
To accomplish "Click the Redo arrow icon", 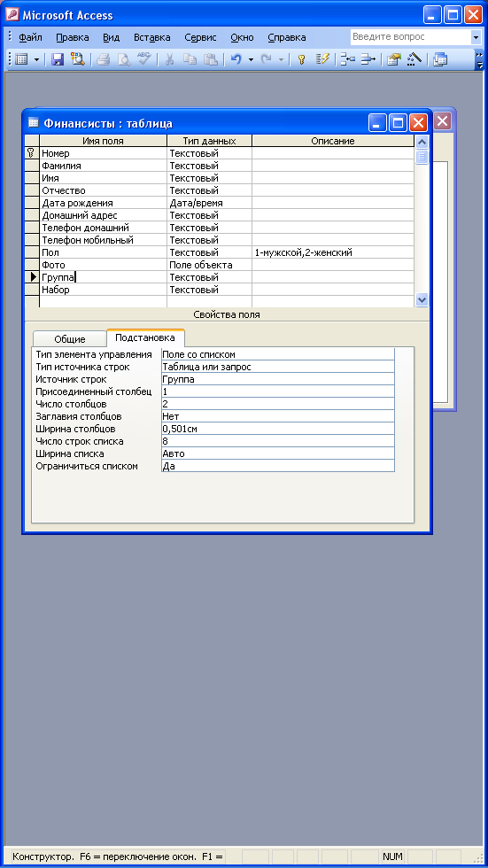I will (x=266, y=59).
